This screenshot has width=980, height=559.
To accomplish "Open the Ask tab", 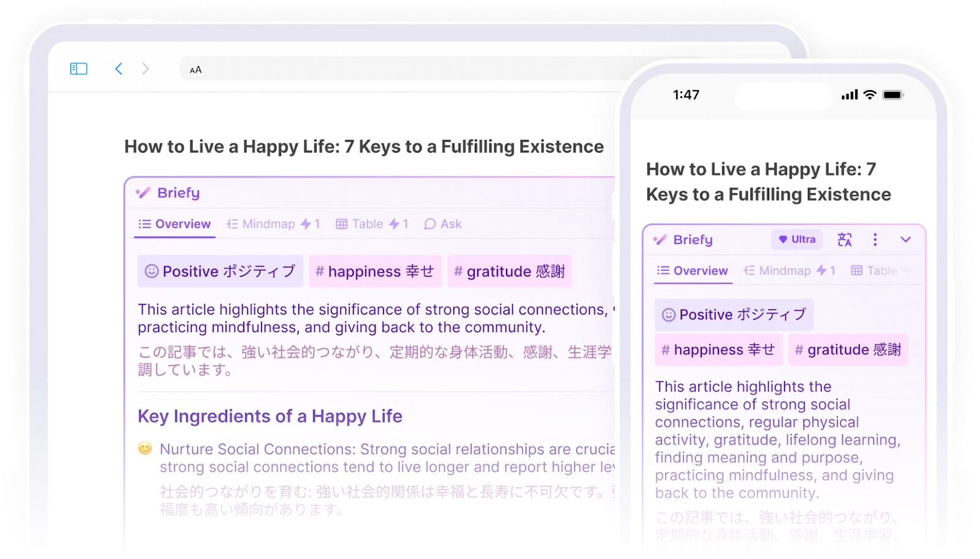I will pos(443,224).
